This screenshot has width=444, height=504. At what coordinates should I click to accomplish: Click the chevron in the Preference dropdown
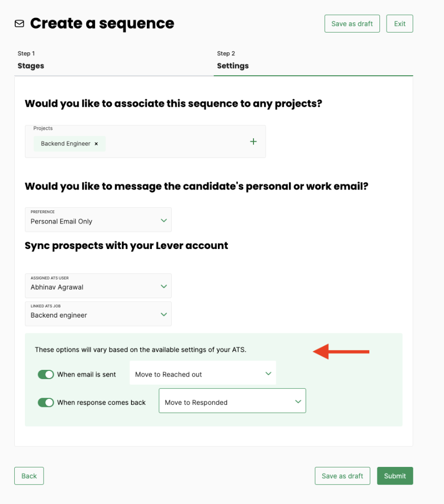point(164,220)
